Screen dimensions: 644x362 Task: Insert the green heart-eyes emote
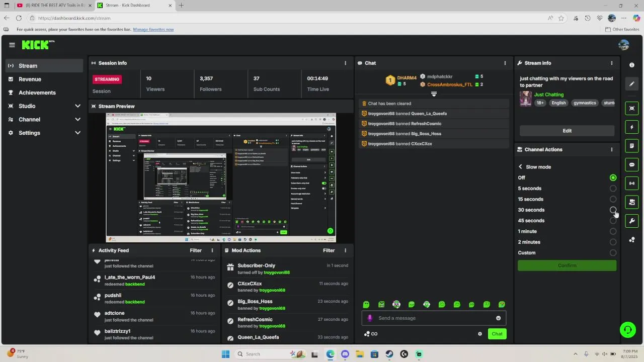[x=502, y=304]
